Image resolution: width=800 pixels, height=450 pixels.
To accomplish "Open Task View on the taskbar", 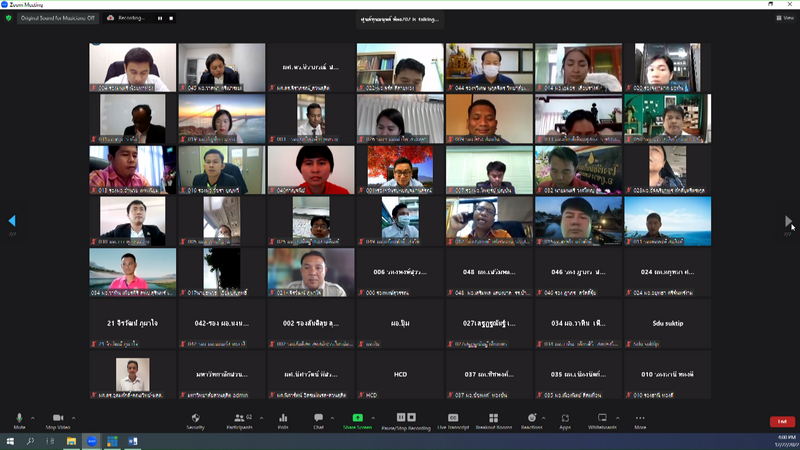I will pos(50,441).
